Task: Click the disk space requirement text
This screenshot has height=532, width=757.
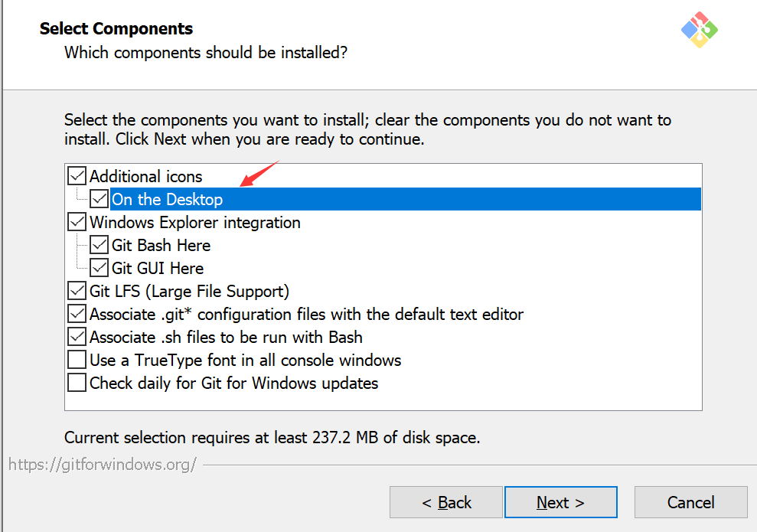Action: click(x=272, y=438)
